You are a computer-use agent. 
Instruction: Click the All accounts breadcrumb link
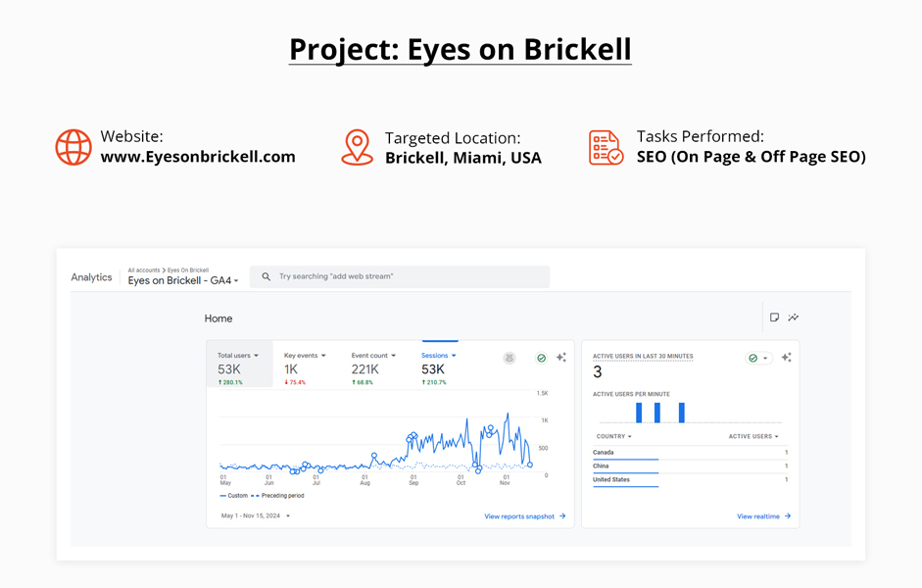point(142,270)
